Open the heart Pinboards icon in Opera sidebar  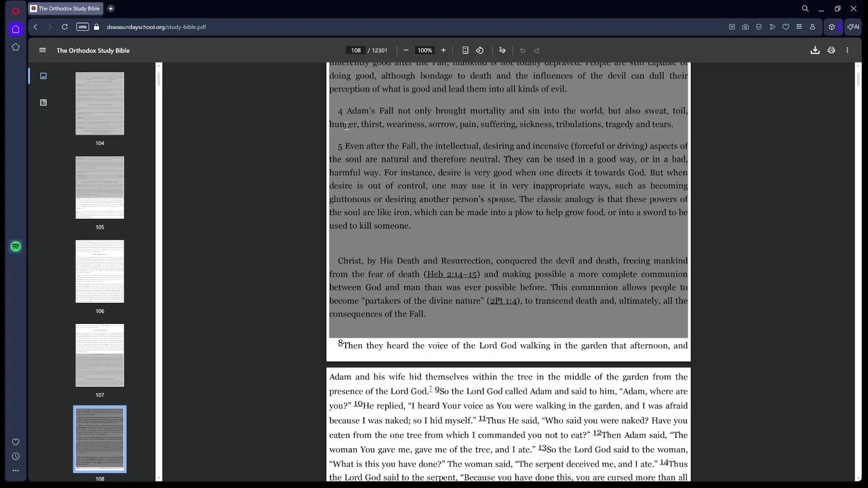click(16, 442)
